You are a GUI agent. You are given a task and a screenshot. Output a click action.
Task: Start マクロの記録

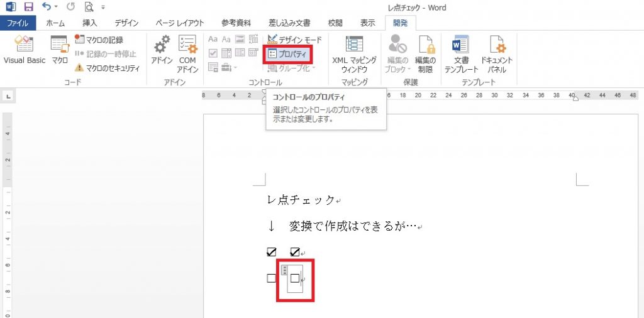click(99, 40)
